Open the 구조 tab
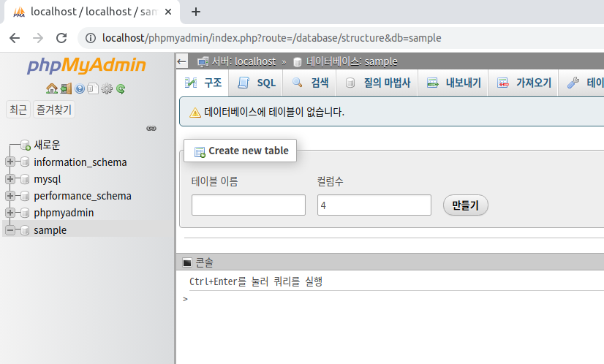The width and height of the screenshot is (604, 364). (x=203, y=83)
